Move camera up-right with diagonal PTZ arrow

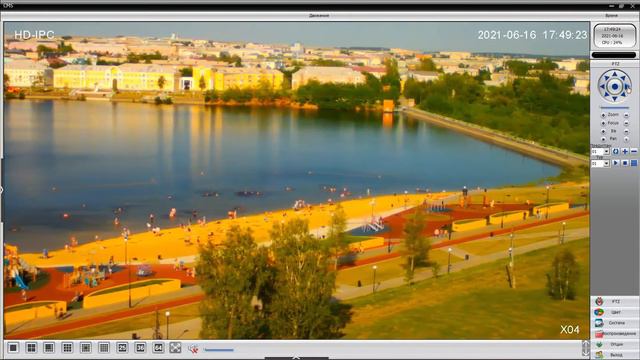(x=623, y=78)
